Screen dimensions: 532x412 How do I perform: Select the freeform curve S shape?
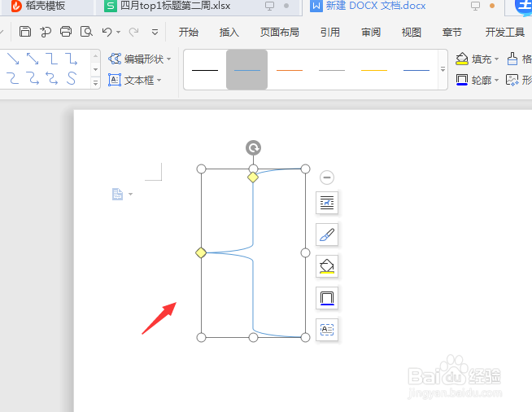(x=72, y=78)
